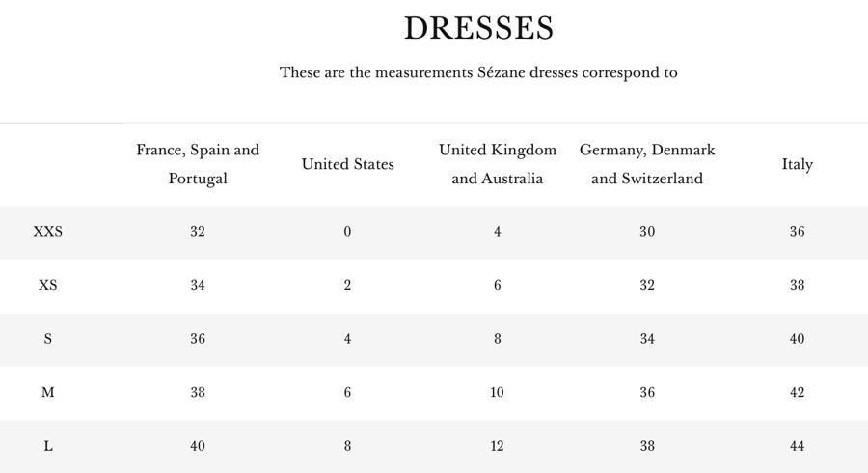868x473 pixels.
Task: Click the France value for XXS
Action: (x=198, y=232)
